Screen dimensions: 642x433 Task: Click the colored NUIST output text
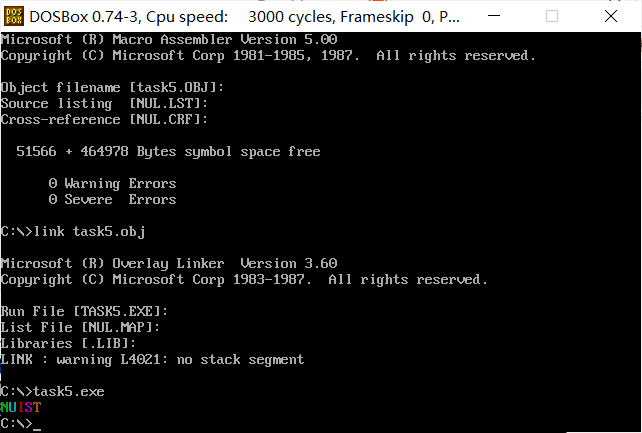(21, 407)
